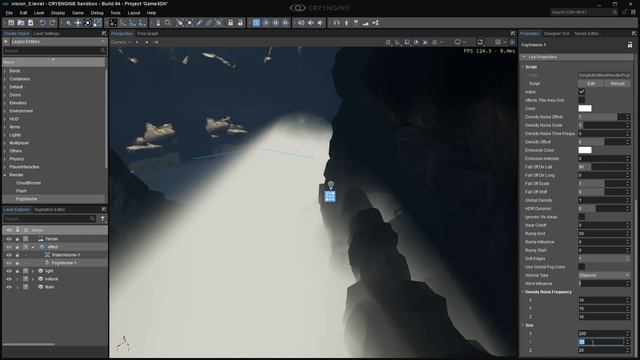Image resolution: width=640 pixels, height=360 pixels.
Task: Click the Script Edit button
Action: point(591,83)
